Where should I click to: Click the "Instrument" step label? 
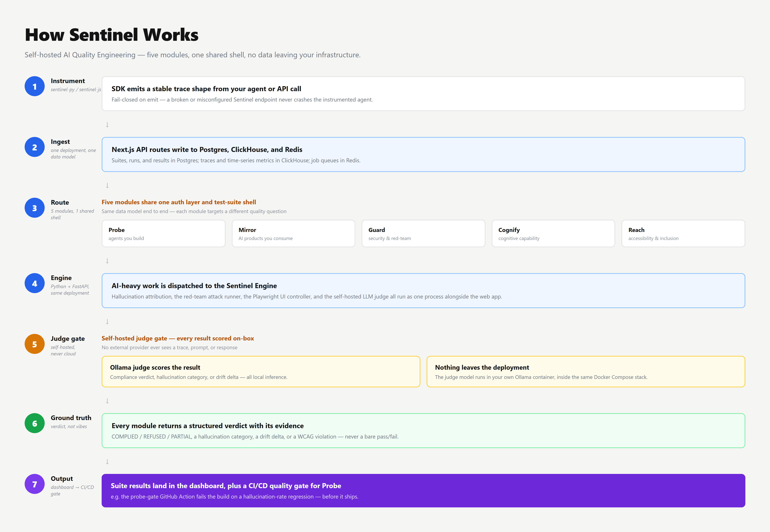click(x=68, y=81)
